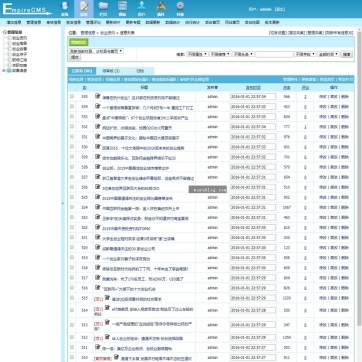Expand the last tree node with plus sign

pyautogui.click(x=4, y=71)
